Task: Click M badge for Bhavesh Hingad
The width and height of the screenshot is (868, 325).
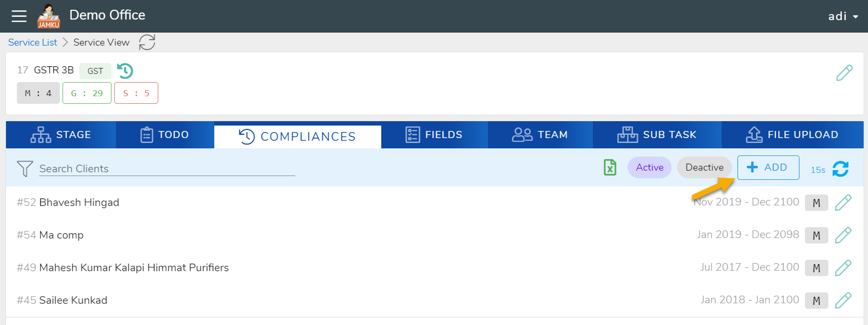Action: (x=816, y=203)
